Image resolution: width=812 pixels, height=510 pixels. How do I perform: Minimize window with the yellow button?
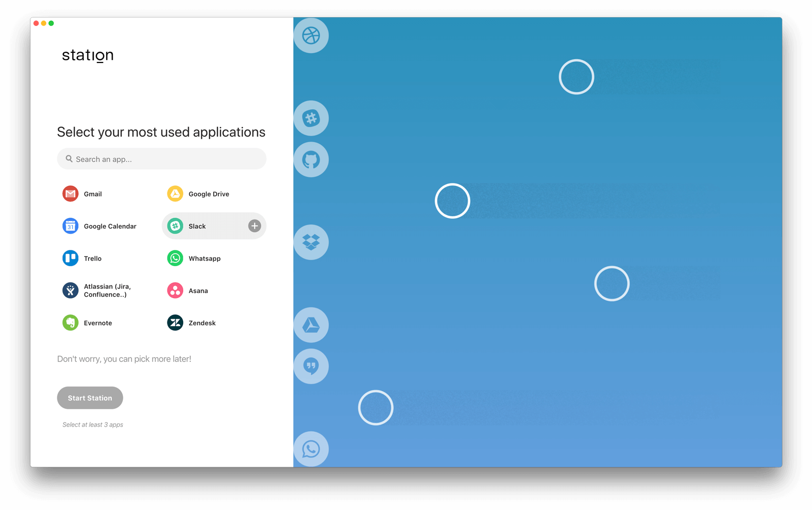[x=44, y=23]
